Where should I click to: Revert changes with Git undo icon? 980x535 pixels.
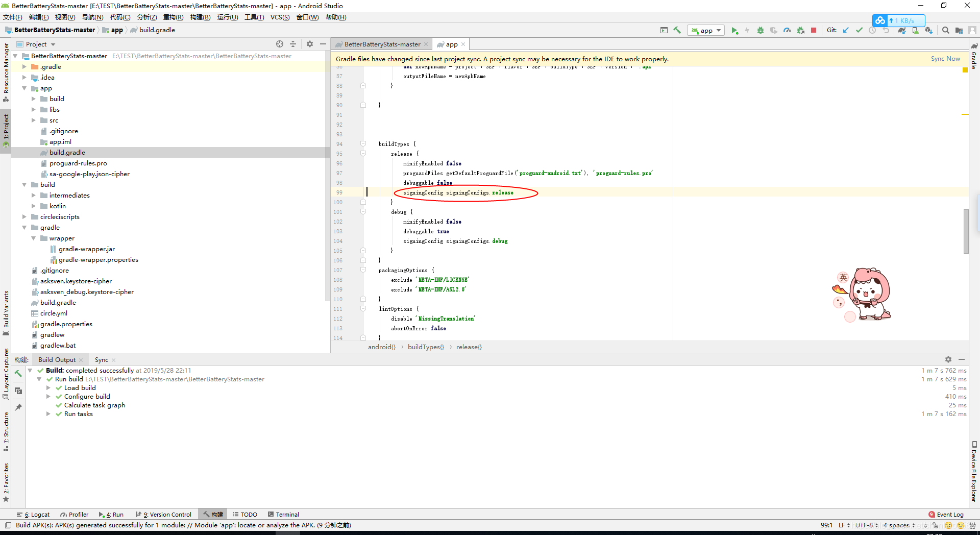click(886, 30)
